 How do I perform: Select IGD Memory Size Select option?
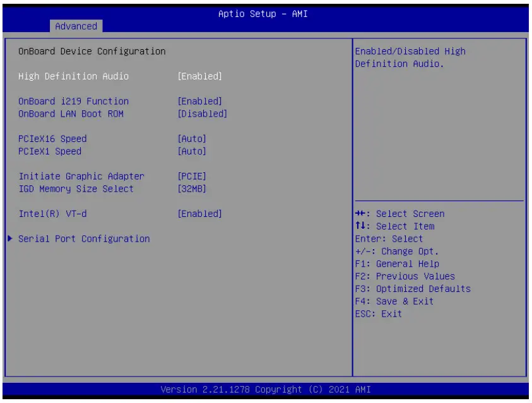[76, 189]
